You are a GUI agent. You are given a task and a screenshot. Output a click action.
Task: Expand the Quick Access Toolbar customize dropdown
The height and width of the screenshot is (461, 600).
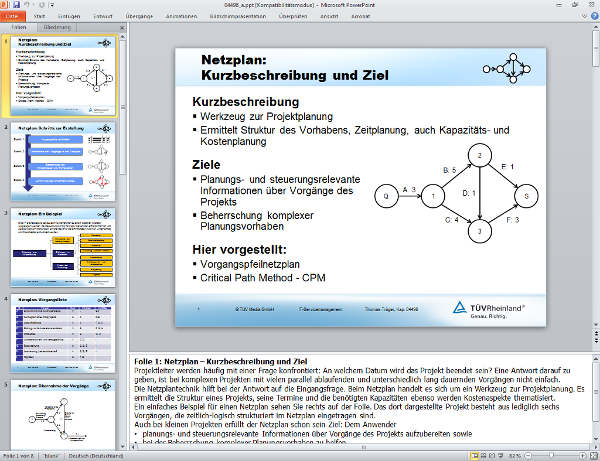(x=54, y=5)
